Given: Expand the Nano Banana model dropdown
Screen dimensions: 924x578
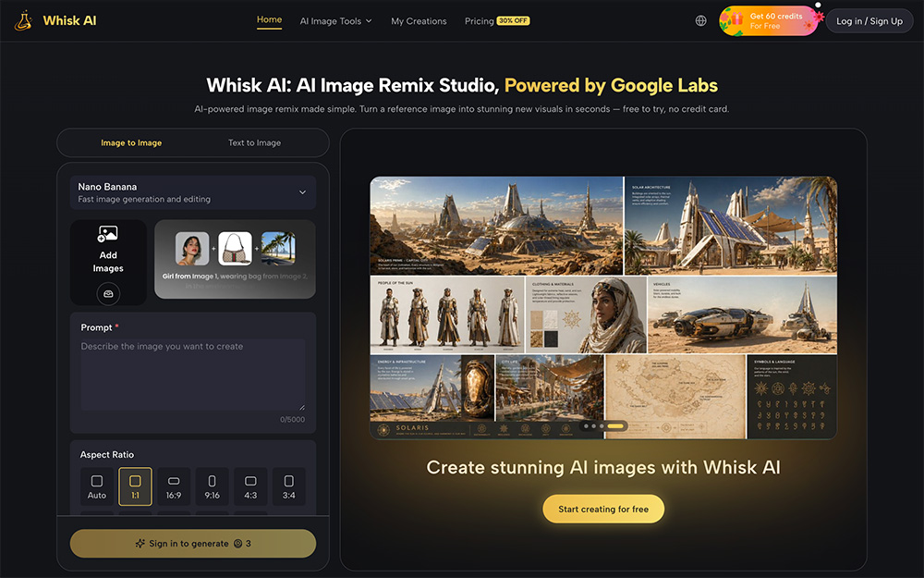Looking at the screenshot, I should click(x=193, y=192).
